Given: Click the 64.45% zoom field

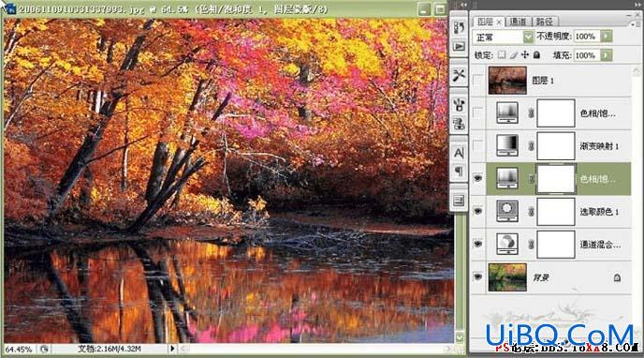Looking at the screenshot, I should (19, 349).
